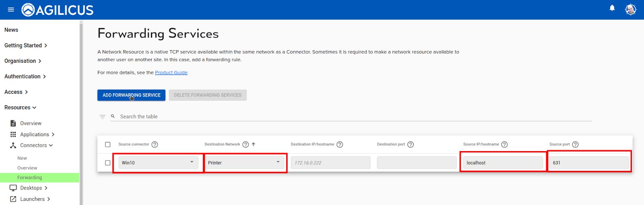Select the Win10 row checkbox
The width and height of the screenshot is (644, 205).
pyautogui.click(x=107, y=163)
